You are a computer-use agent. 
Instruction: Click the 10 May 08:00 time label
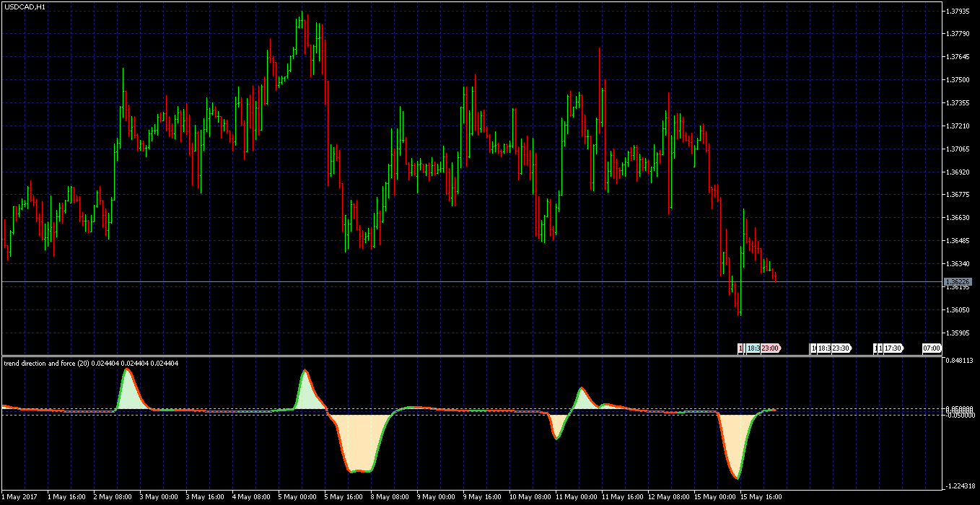530,497
